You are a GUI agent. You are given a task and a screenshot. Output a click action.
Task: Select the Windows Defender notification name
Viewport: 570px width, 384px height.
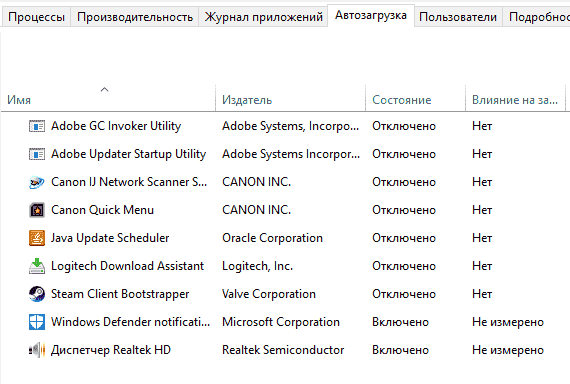point(131,322)
